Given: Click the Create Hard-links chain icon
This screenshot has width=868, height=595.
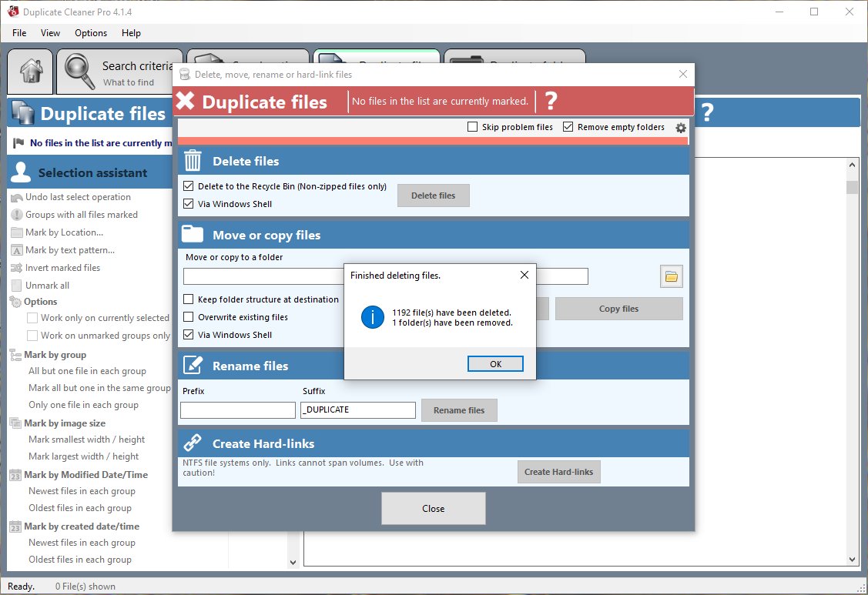Looking at the screenshot, I should (x=193, y=443).
